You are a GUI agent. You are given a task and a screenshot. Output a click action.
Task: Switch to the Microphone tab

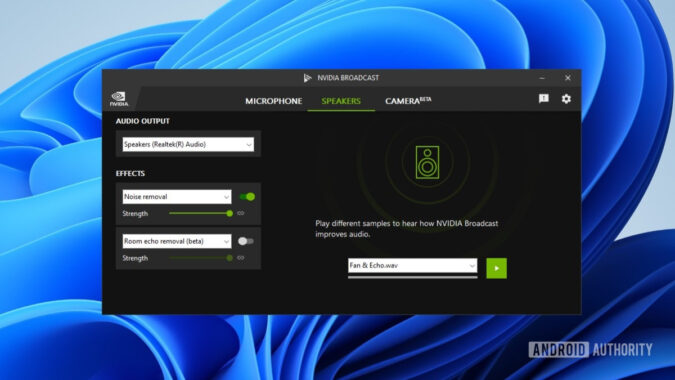[x=273, y=101]
